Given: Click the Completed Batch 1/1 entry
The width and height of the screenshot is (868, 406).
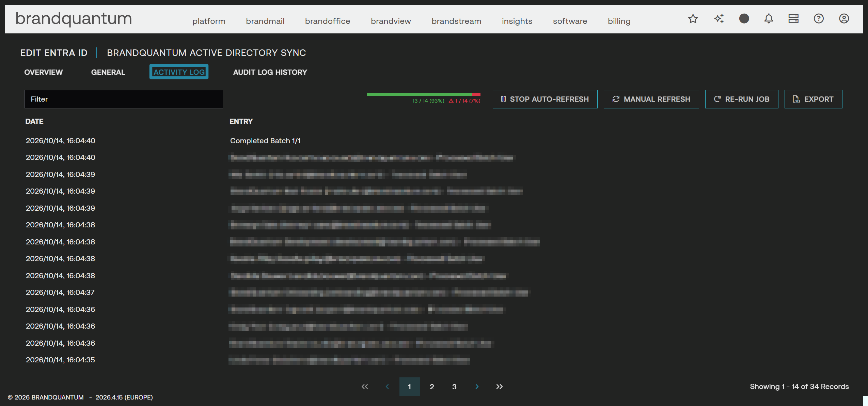Looking at the screenshot, I should tap(265, 141).
